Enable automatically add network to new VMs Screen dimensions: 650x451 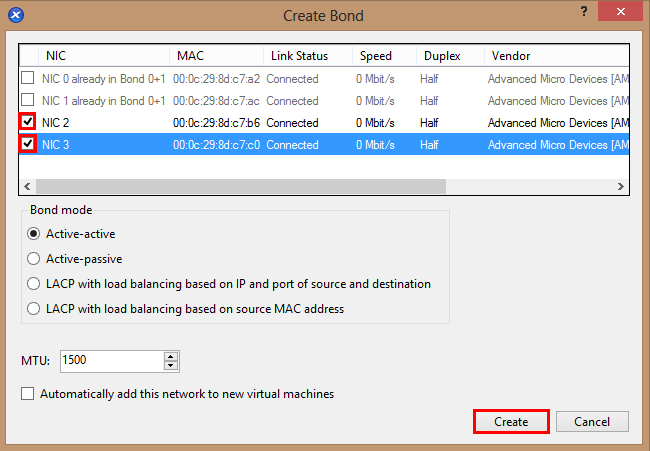(x=28, y=394)
